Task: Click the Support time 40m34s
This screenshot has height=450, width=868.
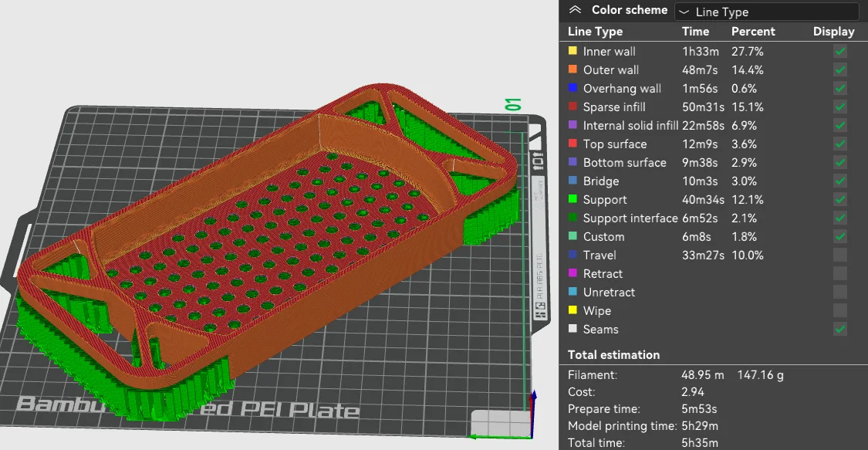Action: pos(703,200)
